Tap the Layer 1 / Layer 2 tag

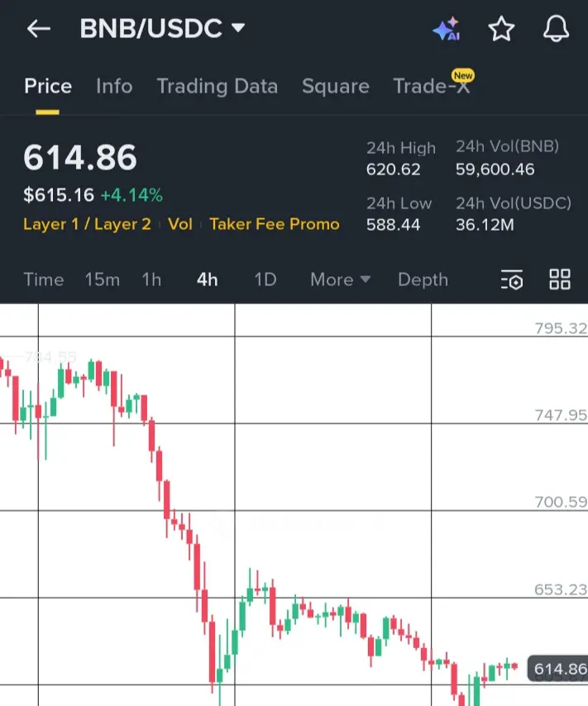[x=87, y=224]
